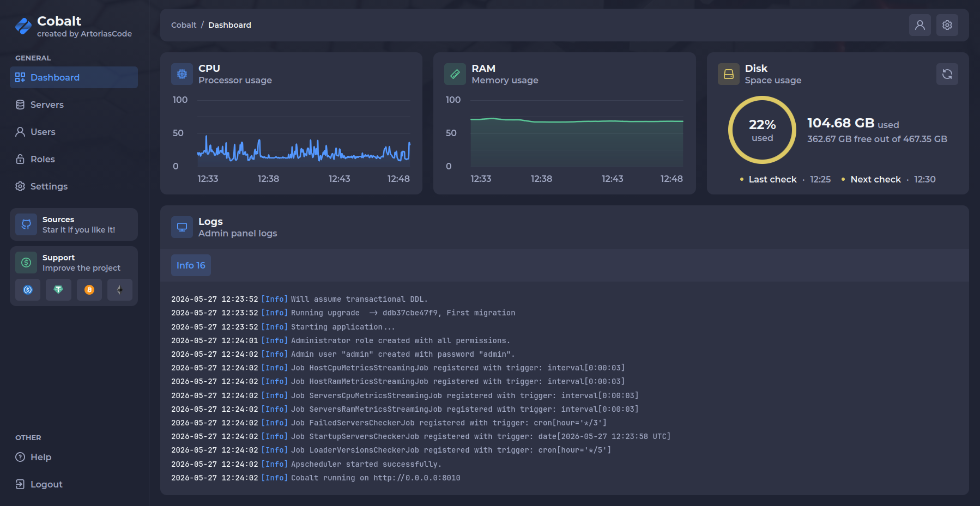Open the Help page
This screenshot has height=506, width=980.
(74, 457)
